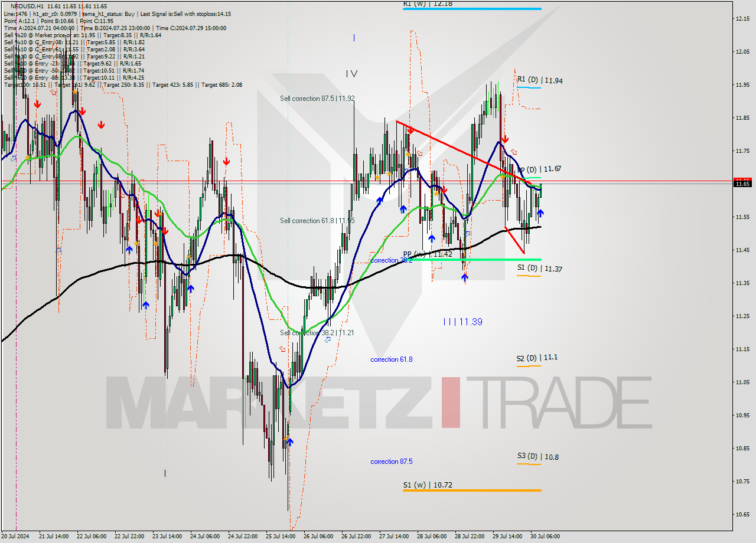Select the 'R1 (w) | 12.18' resistance label
The height and width of the screenshot is (543, 756).
pyautogui.click(x=428, y=4)
